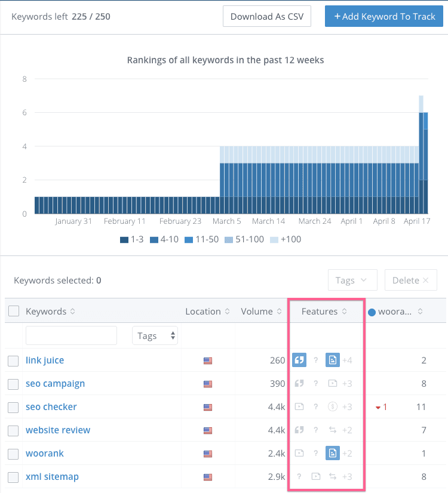Click the dollar ads icon for seo checker

coord(333,406)
